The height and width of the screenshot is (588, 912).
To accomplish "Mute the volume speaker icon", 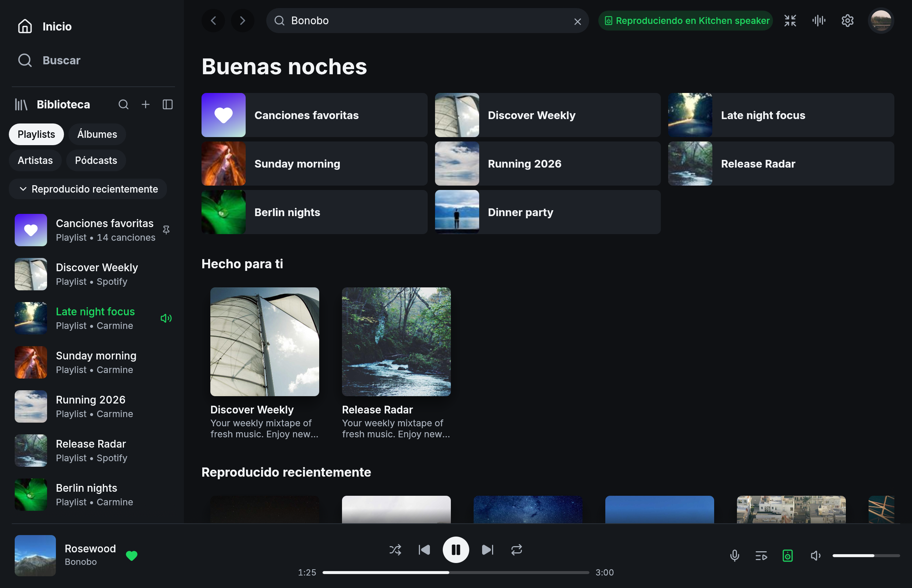I will [x=815, y=556].
